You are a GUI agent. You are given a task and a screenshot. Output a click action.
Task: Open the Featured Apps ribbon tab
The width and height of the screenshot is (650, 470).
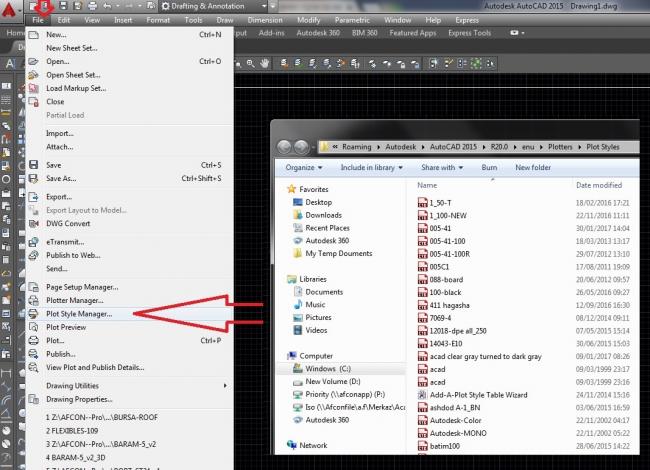(415, 33)
